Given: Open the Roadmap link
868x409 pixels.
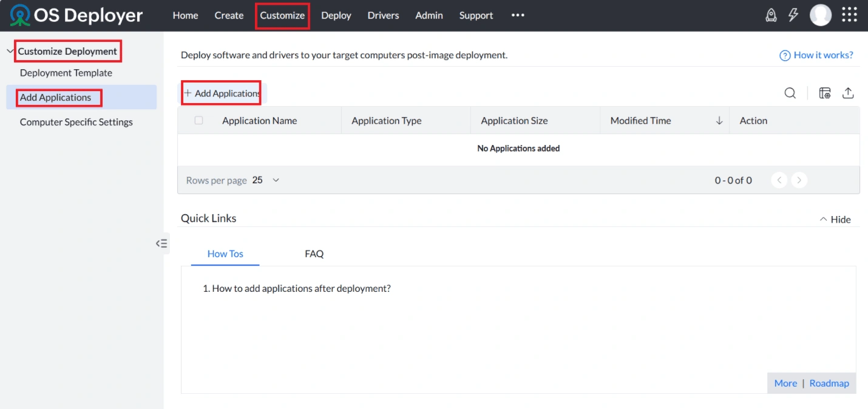Looking at the screenshot, I should pos(829,383).
